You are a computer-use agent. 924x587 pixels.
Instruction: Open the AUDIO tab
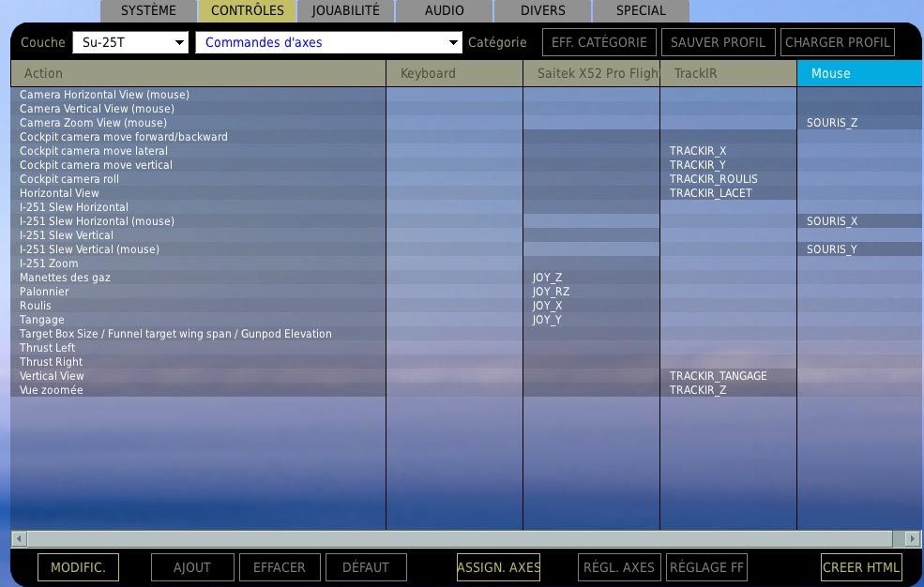[x=445, y=10]
